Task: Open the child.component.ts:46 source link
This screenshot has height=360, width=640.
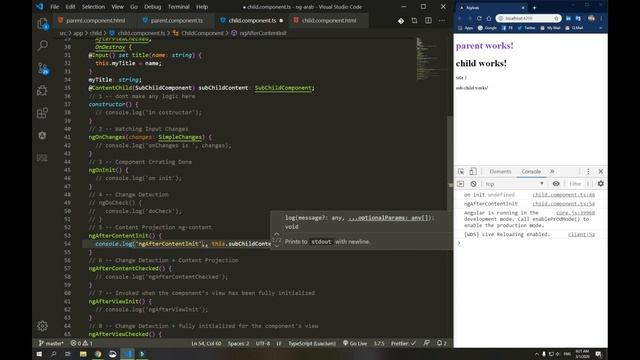Action: pos(563,195)
